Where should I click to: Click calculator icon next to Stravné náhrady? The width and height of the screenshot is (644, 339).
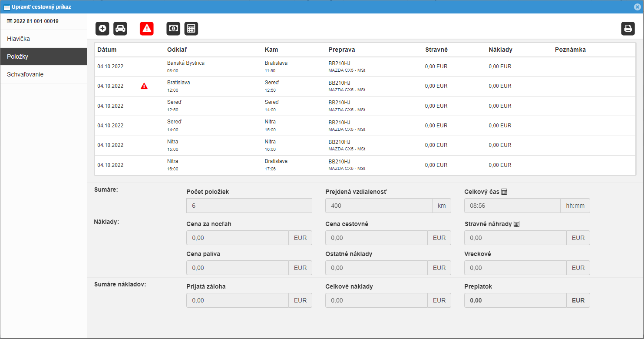click(x=517, y=224)
